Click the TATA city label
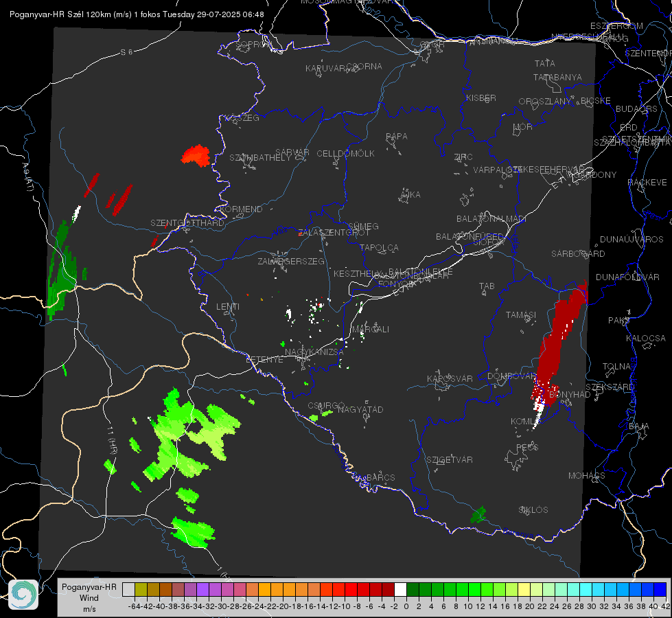Screen dimensions: 672x618 click(545, 63)
